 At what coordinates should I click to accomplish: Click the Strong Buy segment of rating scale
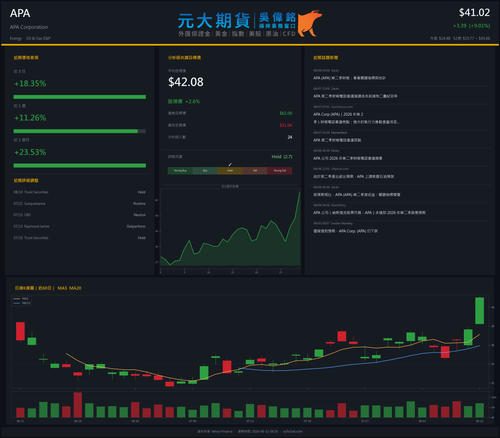pos(180,171)
